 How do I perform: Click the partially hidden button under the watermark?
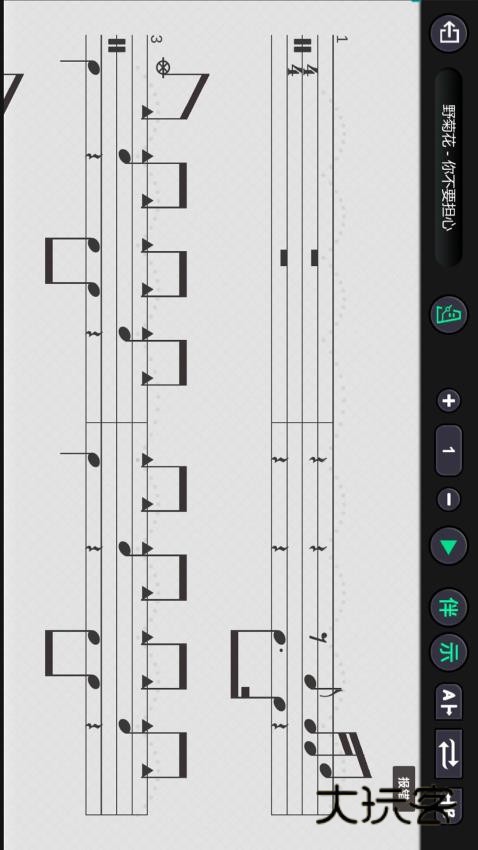(449, 806)
